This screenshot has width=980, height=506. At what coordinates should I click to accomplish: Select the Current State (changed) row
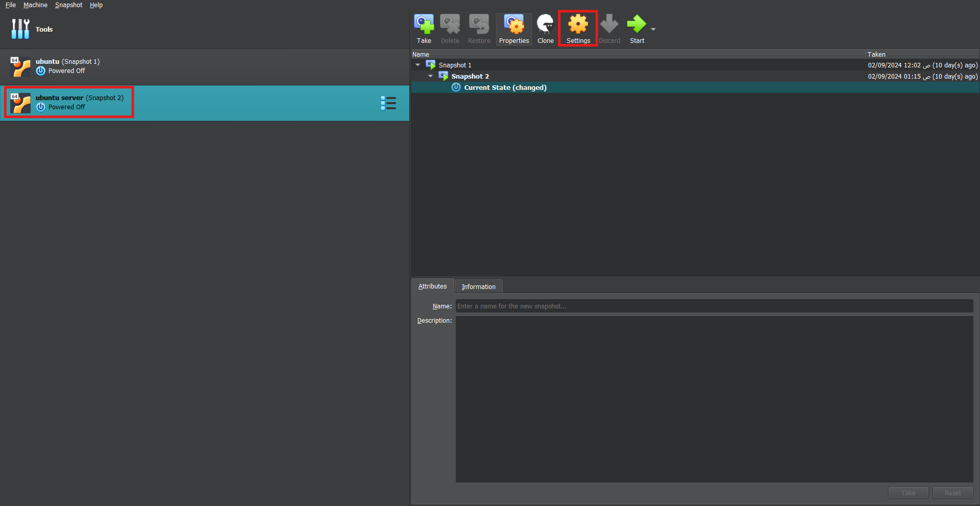[x=695, y=87]
